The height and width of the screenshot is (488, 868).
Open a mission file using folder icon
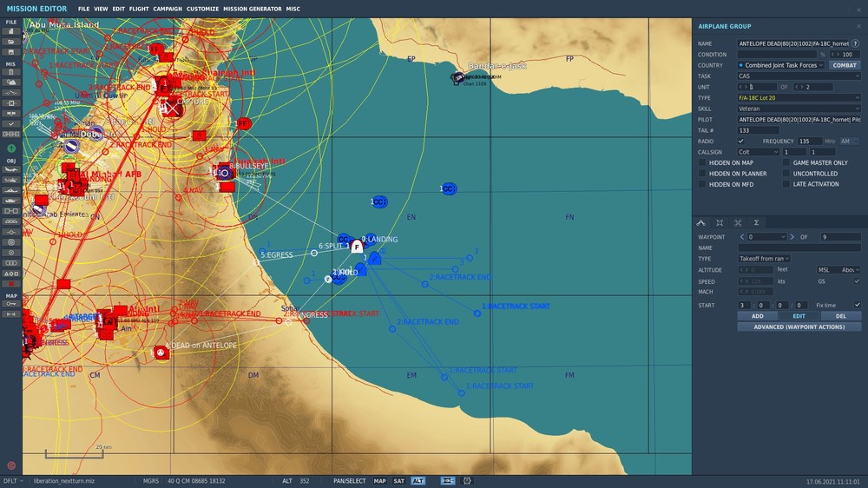pos(11,42)
